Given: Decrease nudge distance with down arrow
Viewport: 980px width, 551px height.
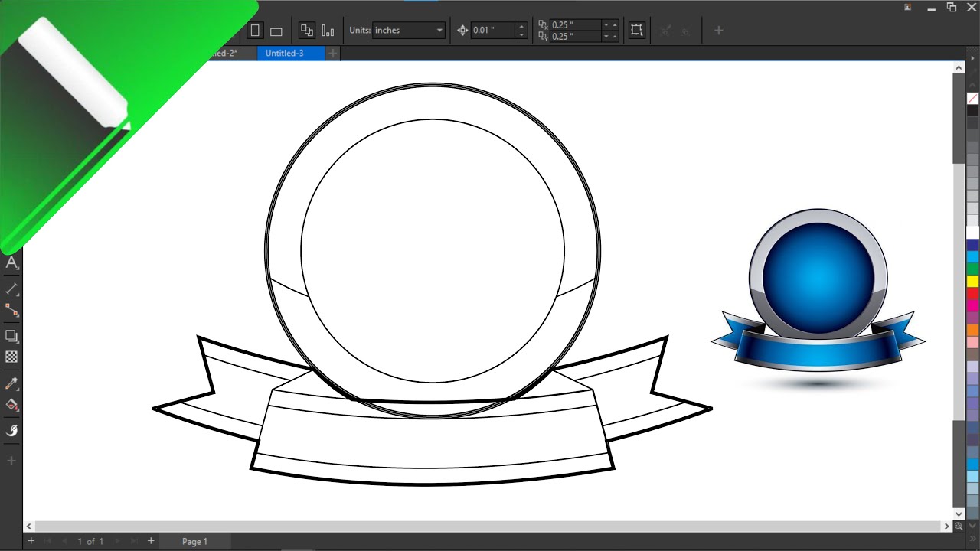Looking at the screenshot, I should click(x=521, y=35).
